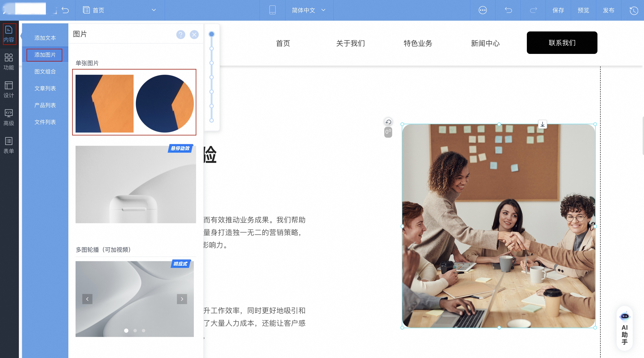Select the 单张图片 template thumbnail
The width and height of the screenshot is (644, 358).
point(134,103)
